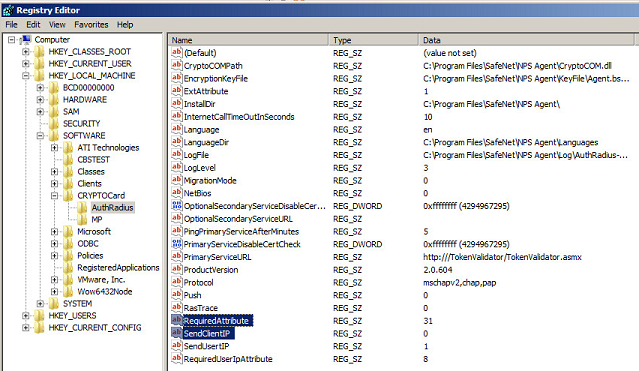
Task: Click the string icon beside InternetCallTimeOutInSeconds
Action: [176, 116]
